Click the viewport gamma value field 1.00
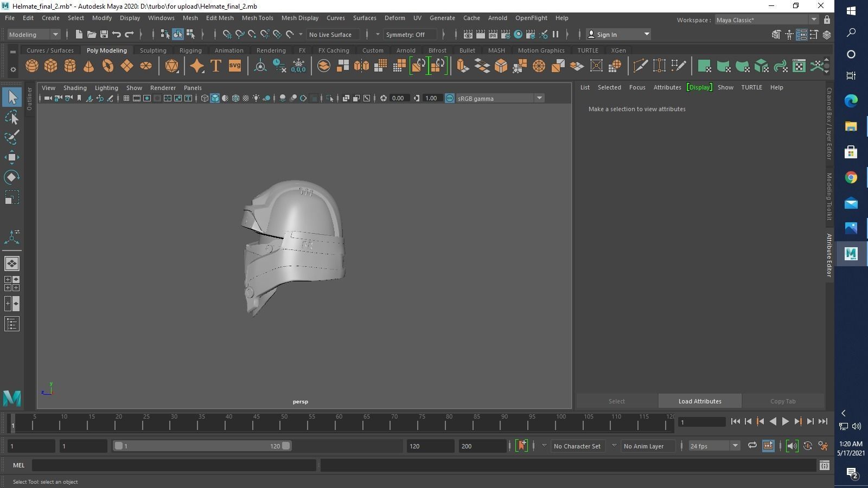The height and width of the screenshot is (488, 868). coord(432,98)
